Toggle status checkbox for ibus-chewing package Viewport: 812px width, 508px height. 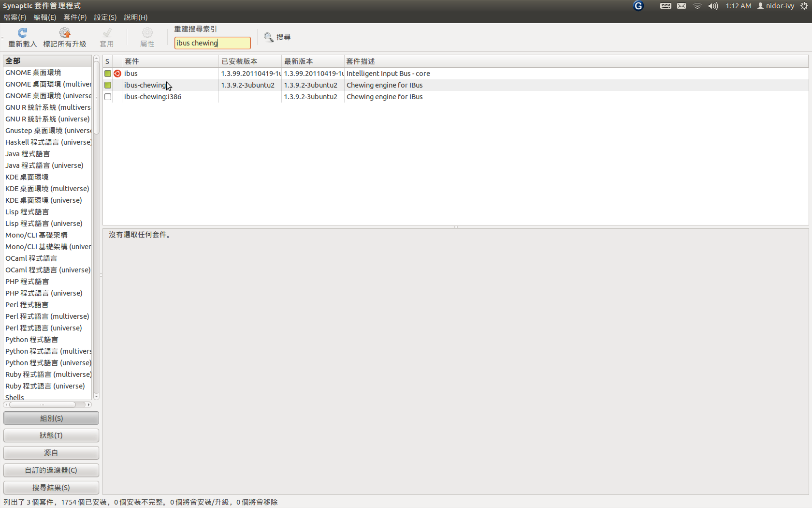[108, 85]
